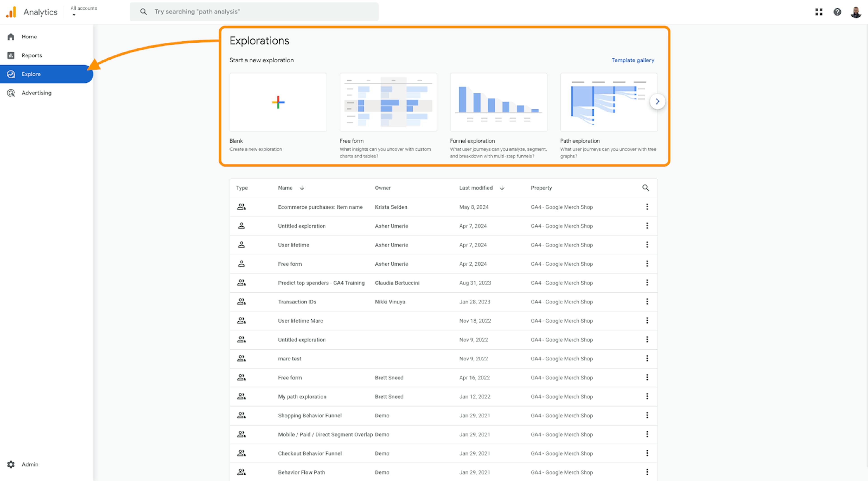Click the Google Analytics logo
868x481 pixels.
pos(11,12)
